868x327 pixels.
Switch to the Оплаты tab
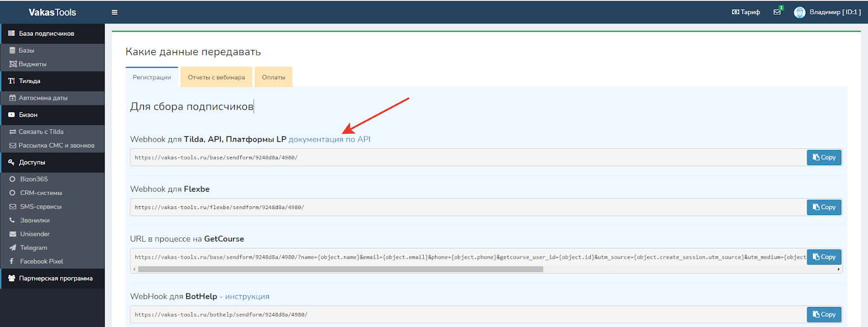(273, 77)
